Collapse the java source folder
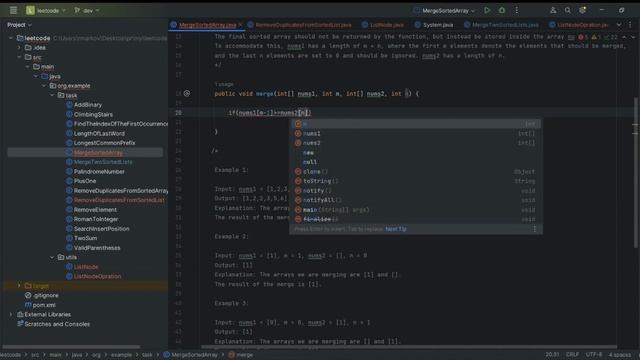Screen dimensions: 640x360 click(36, 76)
